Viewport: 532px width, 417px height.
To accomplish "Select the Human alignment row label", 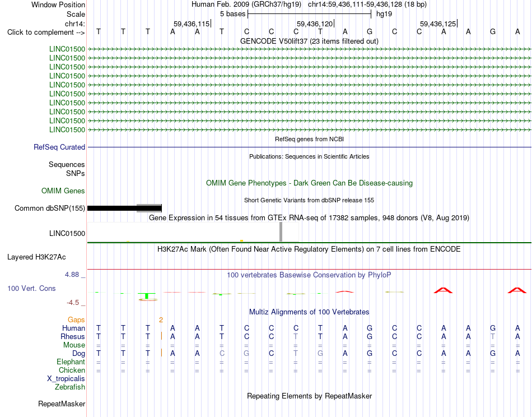I will click(73, 328).
